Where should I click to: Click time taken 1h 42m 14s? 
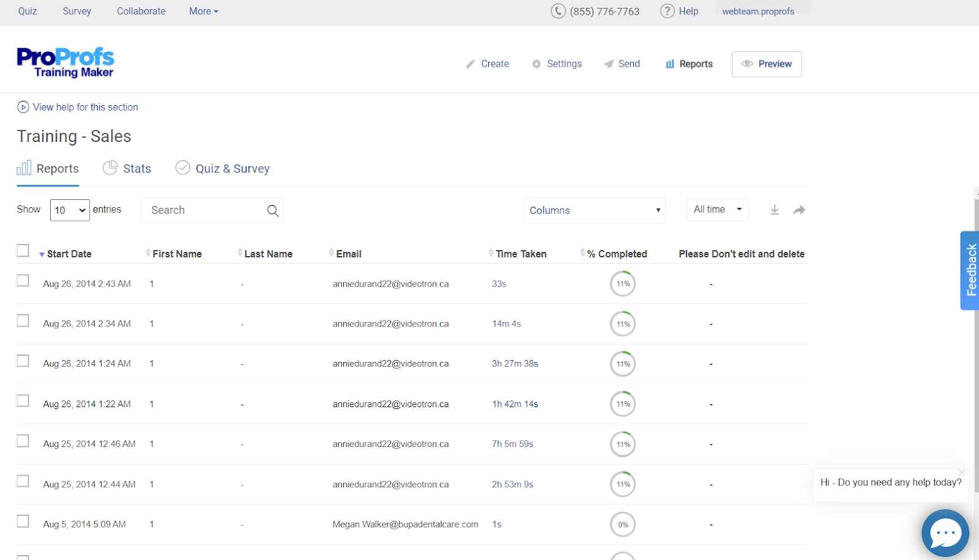pyautogui.click(x=515, y=403)
